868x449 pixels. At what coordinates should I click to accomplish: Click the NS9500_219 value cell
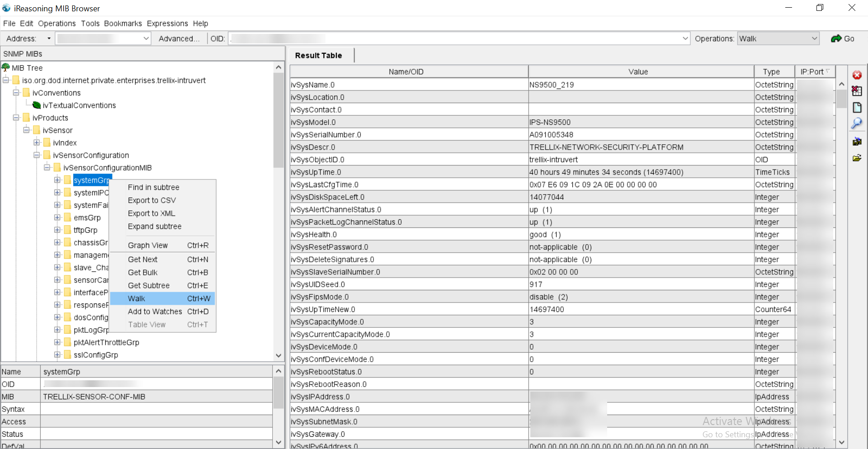(x=641, y=85)
